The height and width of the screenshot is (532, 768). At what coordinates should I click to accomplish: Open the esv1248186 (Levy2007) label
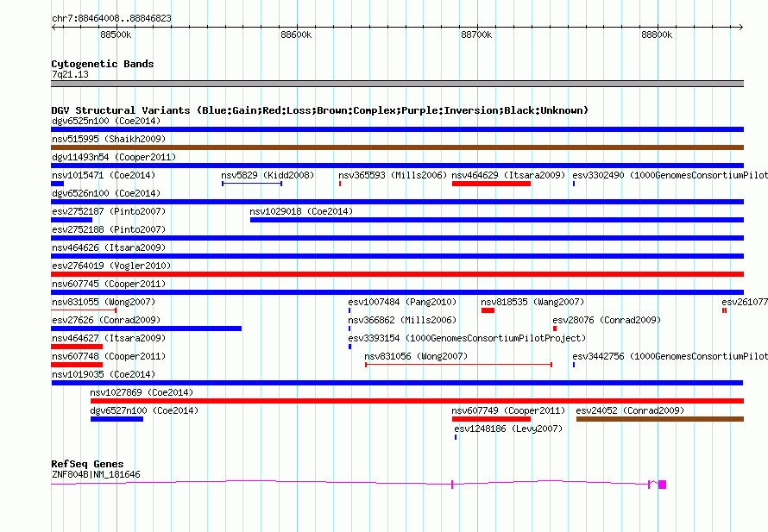508,429
